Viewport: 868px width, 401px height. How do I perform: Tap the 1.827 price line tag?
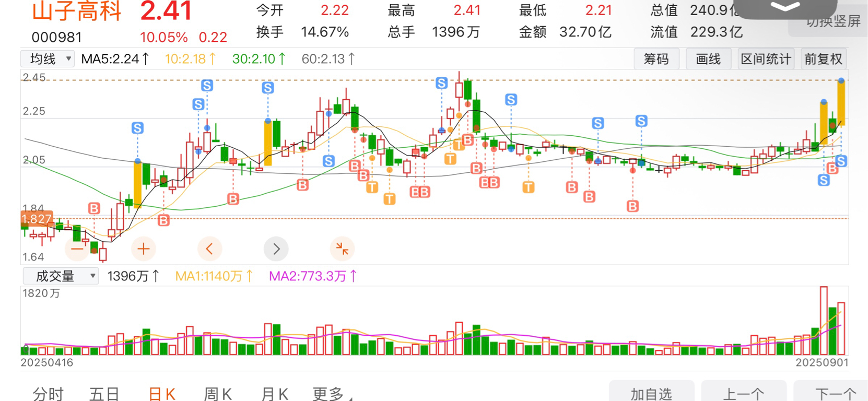click(x=37, y=219)
